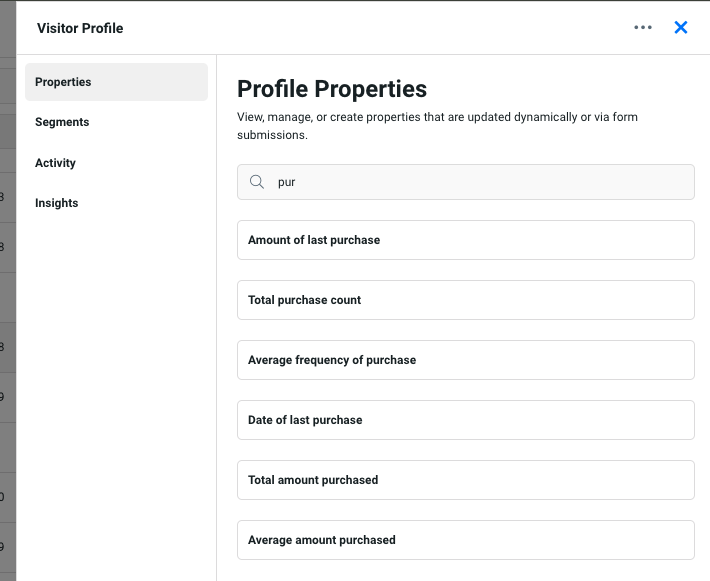Click the dimmed background left of panel
This screenshot has height=581, width=710.
coord(7,300)
